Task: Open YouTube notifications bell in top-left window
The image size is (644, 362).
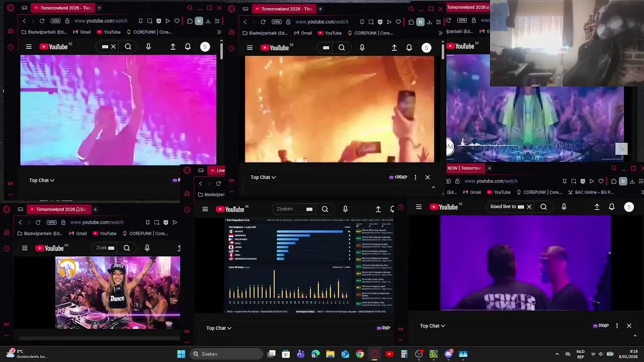Action: (x=188, y=47)
